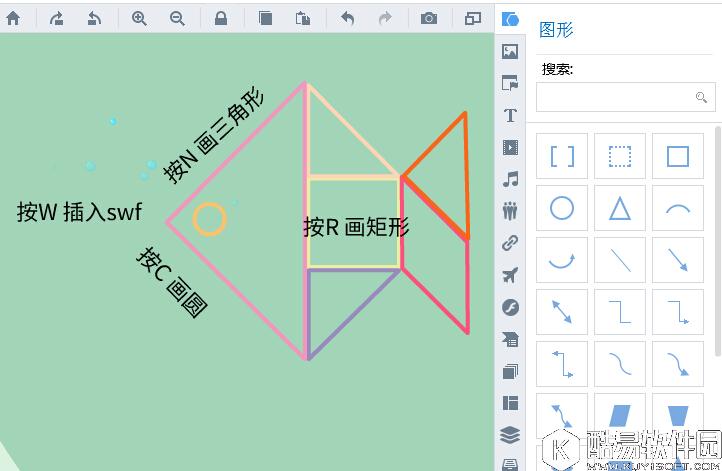Select the parallelogram shape
Image resolution: width=722 pixels, height=471 pixels.
pos(620,415)
